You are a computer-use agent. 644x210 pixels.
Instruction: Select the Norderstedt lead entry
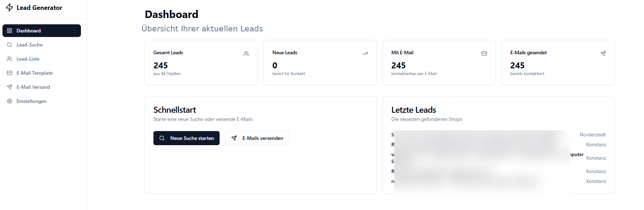[499, 135]
